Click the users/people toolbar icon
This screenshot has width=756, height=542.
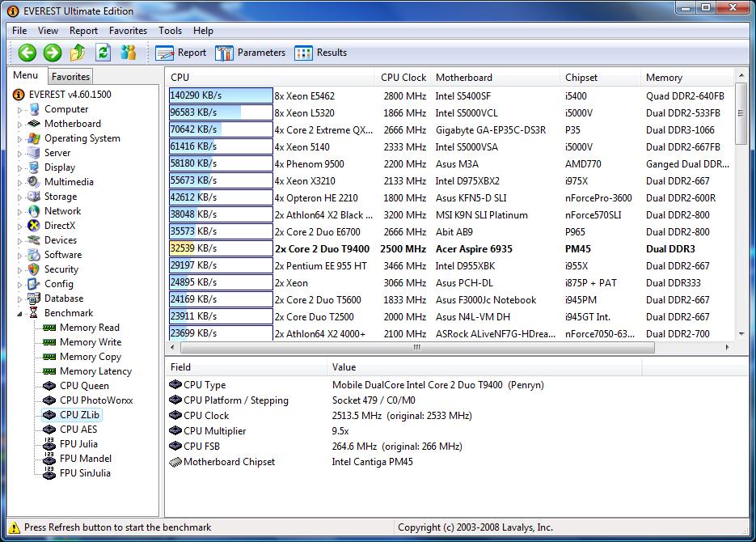[129, 52]
